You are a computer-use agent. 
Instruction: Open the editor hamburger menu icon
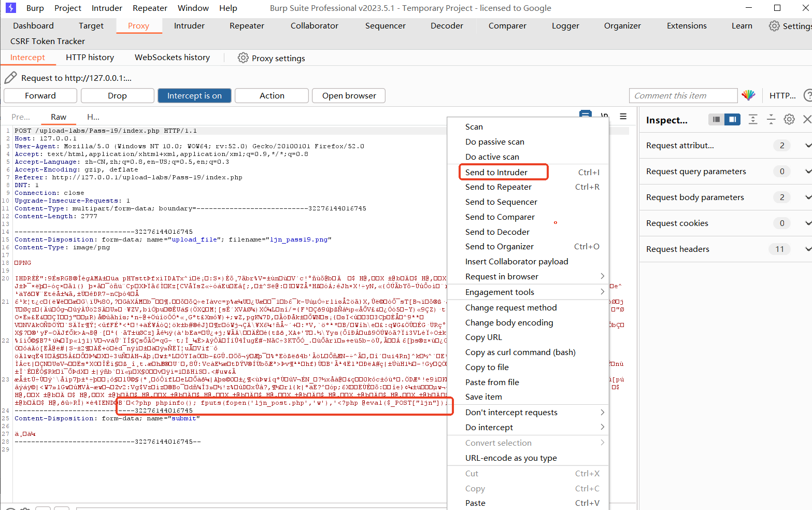point(623,117)
